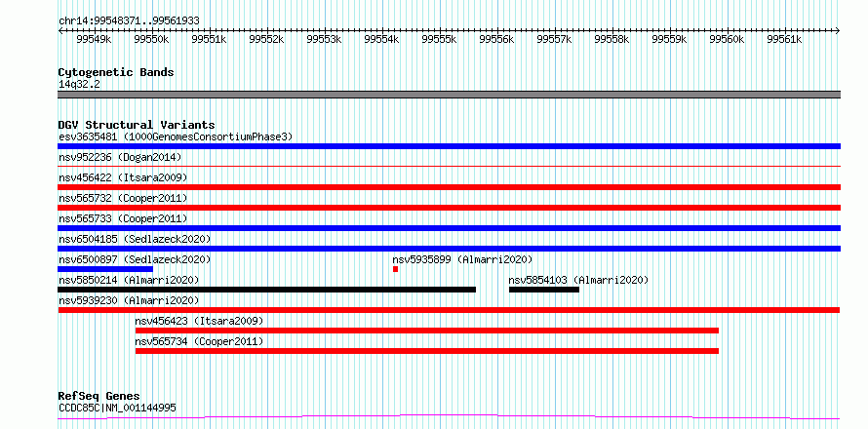Click the red bar under nsv456423
The width and height of the screenshot is (868, 429).
427,331
